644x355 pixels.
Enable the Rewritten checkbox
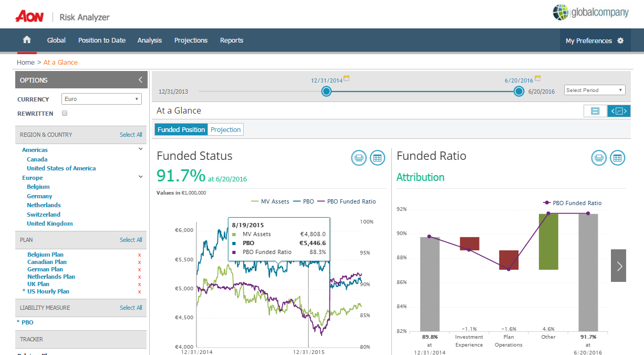[65, 113]
